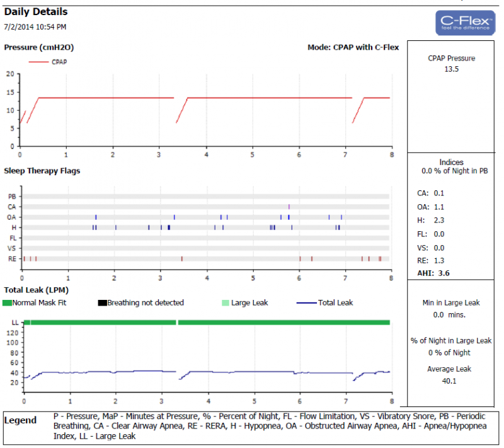Select the CPAP Pressure 13.5 value
Screen dimensions: 504x448
point(451,69)
